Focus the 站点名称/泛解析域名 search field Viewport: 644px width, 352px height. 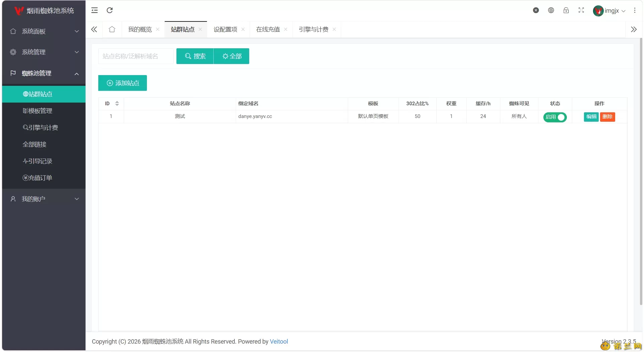pos(136,56)
